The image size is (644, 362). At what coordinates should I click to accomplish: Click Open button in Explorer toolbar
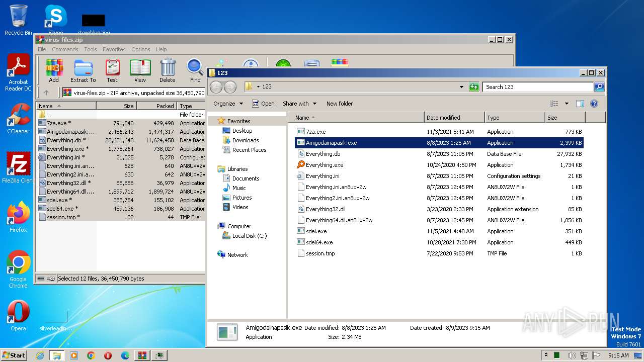[x=263, y=104]
